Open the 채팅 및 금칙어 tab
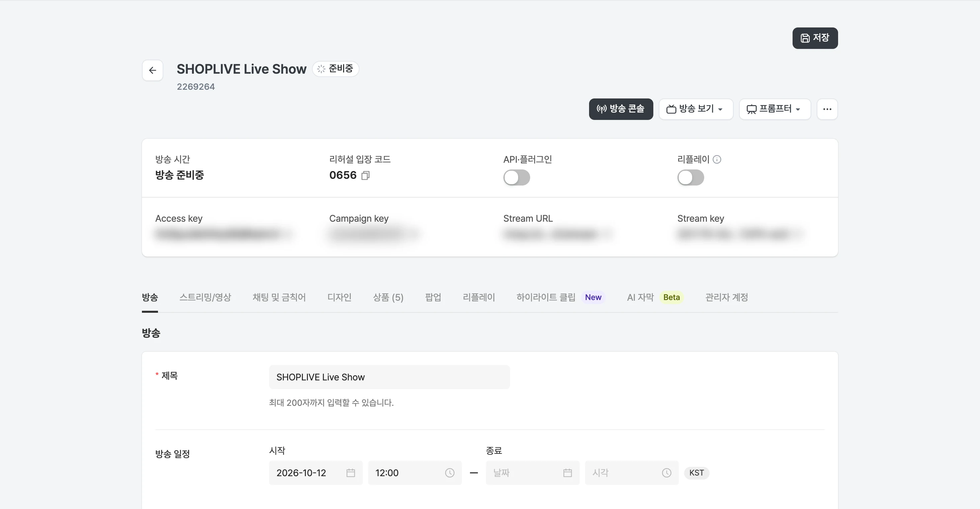This screenshot has height=509, width=980. coord(279,297)
